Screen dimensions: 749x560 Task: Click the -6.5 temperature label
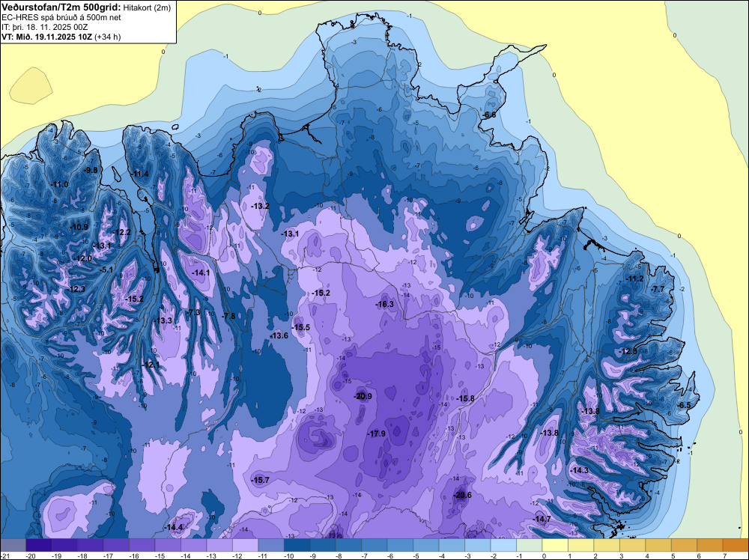point(684,405)
